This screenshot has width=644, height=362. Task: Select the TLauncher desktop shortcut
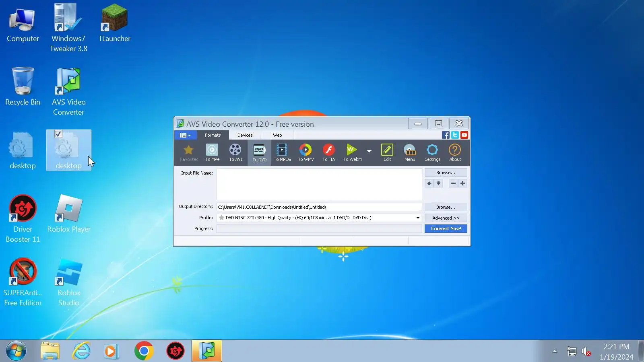tap(114, 23)
